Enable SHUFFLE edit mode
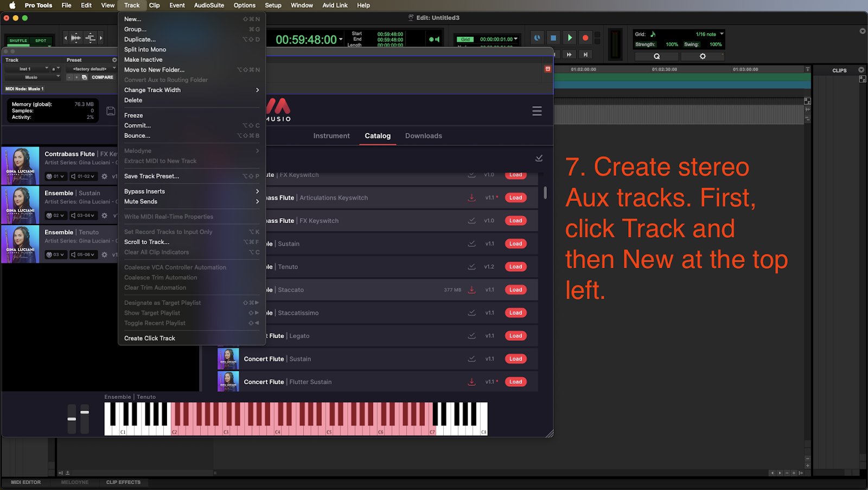Viewport: 868px width, 490px height. (18, 41)
